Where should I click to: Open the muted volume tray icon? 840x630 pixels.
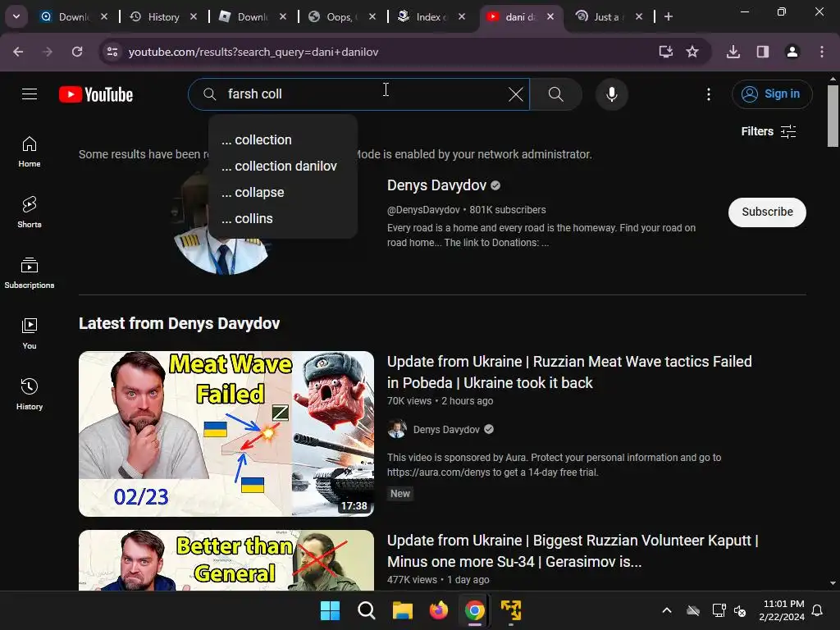pyautogui.click(x=740, y=610)
